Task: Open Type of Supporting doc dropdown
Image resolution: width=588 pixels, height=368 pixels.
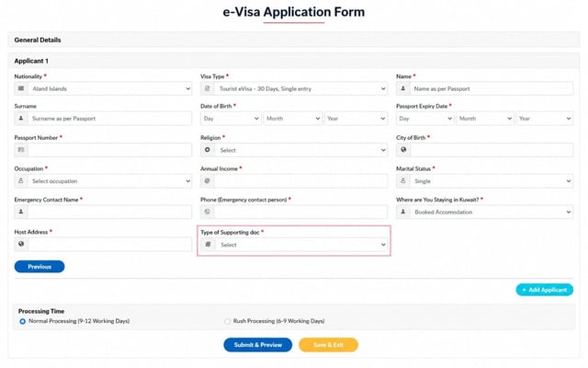Action: tap(294, 245)
